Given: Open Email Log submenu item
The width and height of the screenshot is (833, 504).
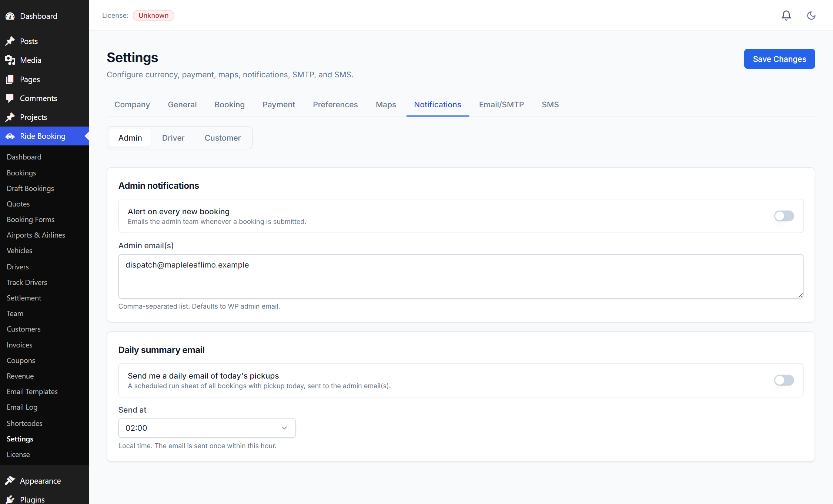Looking at the screenshot, I should [22, 407].
